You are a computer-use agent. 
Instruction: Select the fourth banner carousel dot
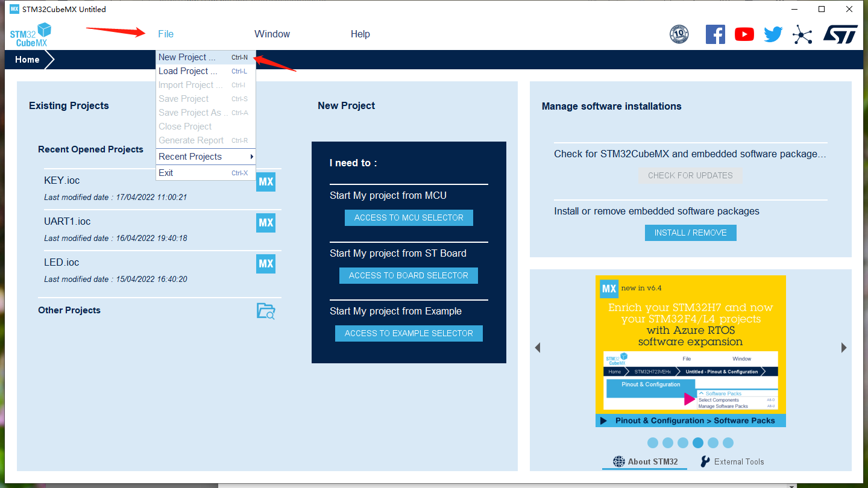698,443
